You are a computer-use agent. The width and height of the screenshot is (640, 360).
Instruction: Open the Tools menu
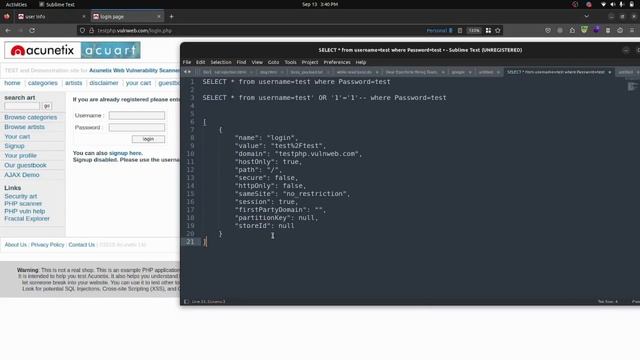[291, 62]
